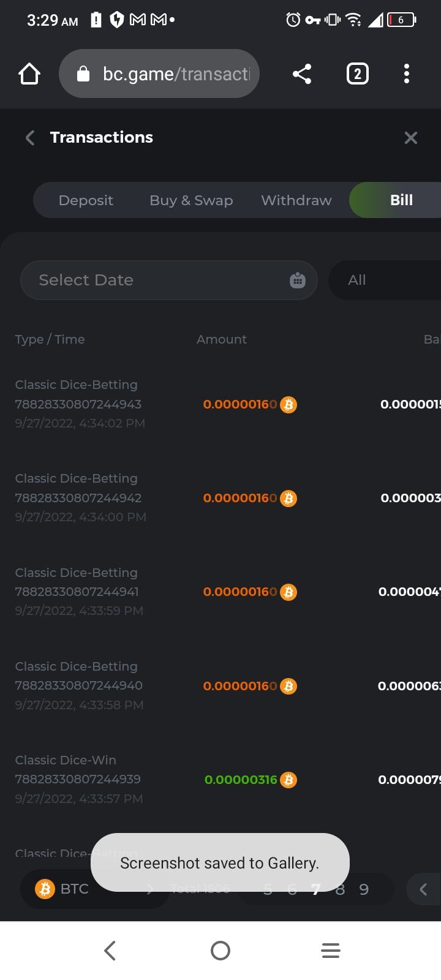Viewport: 441px width, 980px height.
Task: Select the Bill tab
Action: 401,200
